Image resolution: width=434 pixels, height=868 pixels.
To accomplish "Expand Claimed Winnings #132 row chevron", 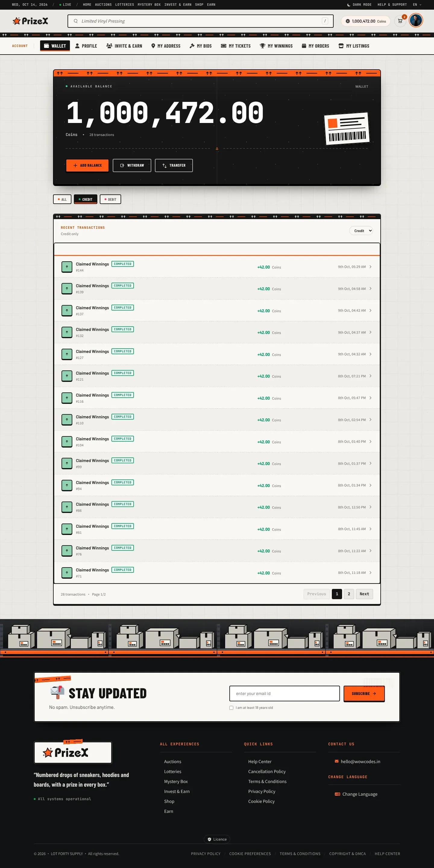I will tap(370, 332).
